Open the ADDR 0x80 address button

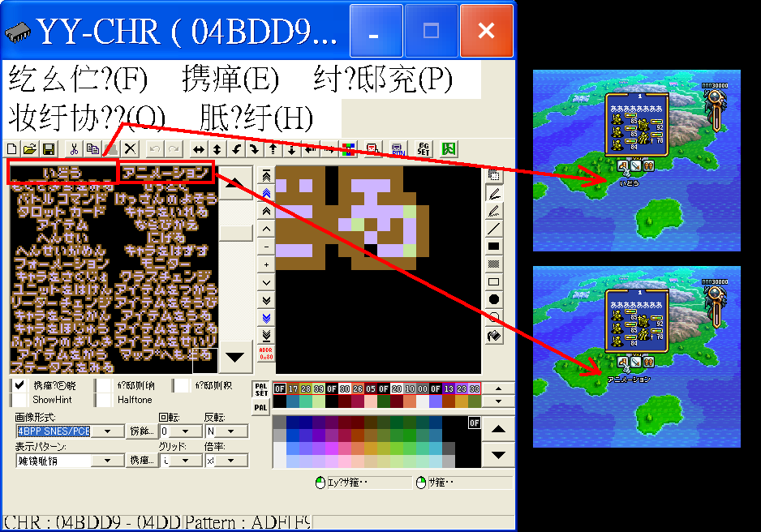(x=266, y=353)
